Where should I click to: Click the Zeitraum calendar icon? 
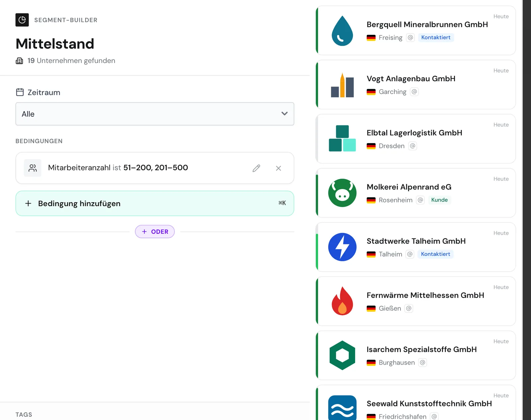tap(20, 92)
